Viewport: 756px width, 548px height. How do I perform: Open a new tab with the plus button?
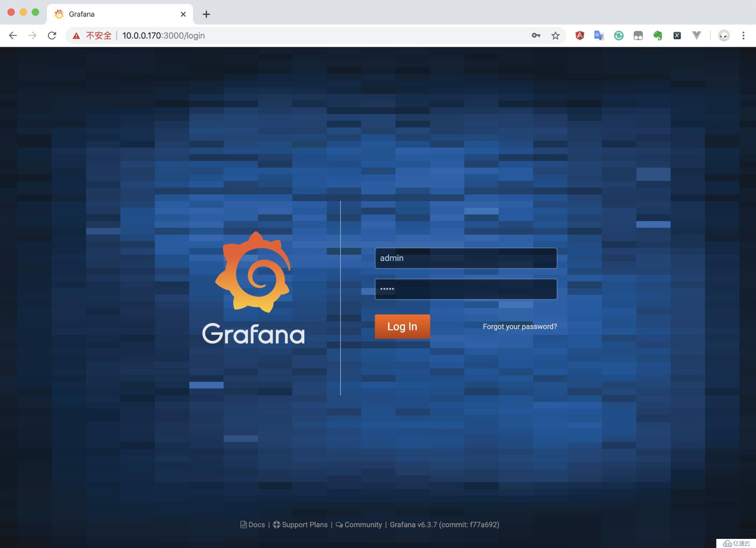pos(206,14)
